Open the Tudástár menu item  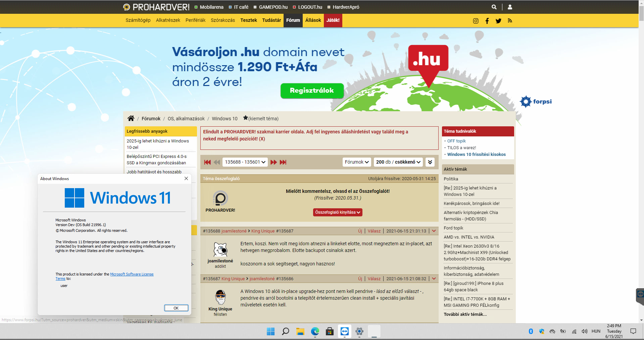click(271, 20)
